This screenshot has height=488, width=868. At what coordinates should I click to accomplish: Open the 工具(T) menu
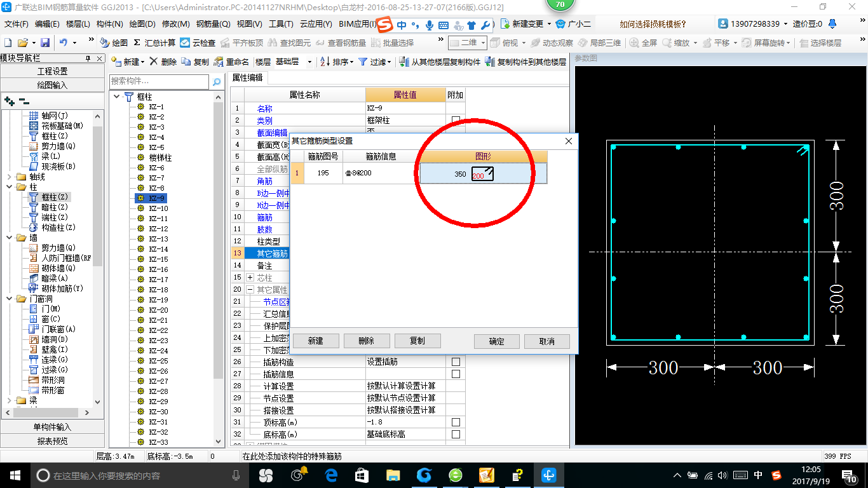281,24
